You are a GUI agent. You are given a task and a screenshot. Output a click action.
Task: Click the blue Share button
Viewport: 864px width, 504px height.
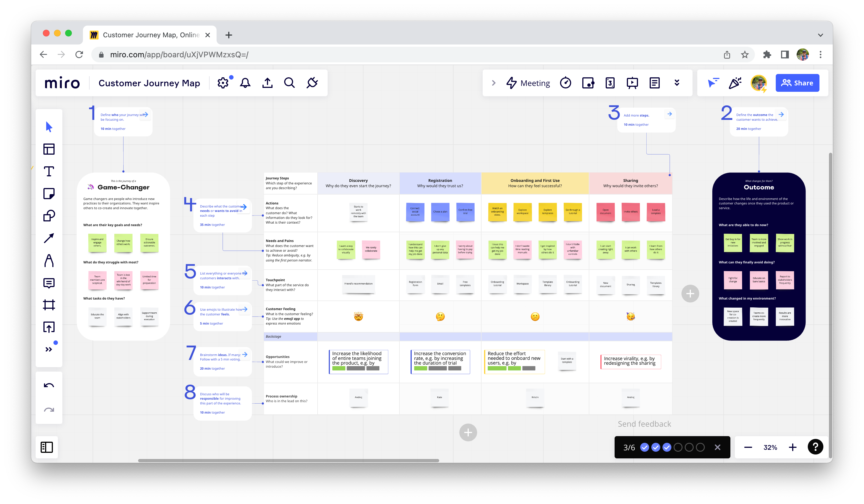(797, 83)
